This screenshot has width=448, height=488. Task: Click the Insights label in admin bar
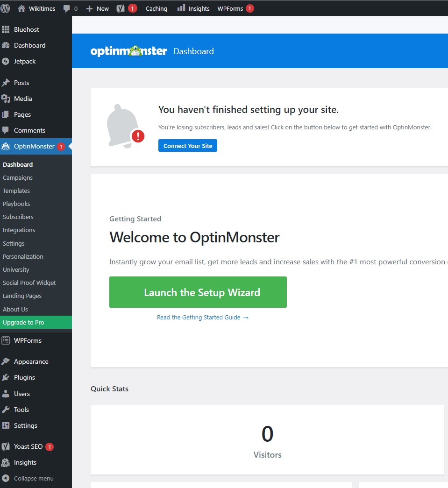pos(199,9)
